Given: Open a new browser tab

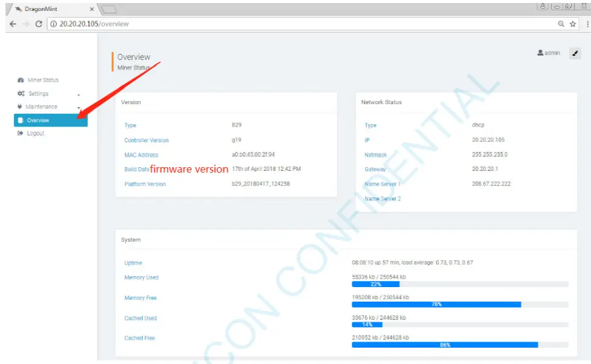Looking at the screenshot, I should click(108, 10).
